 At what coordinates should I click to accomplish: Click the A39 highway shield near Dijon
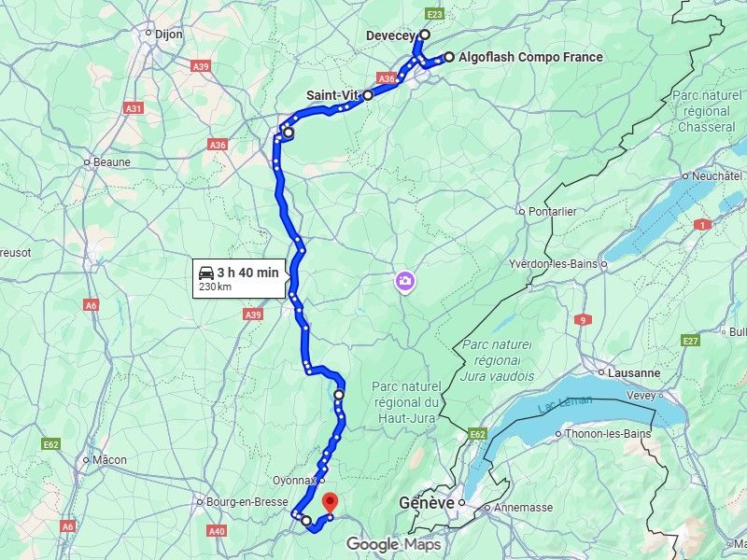pyautogui.click(x=201, y=66)
